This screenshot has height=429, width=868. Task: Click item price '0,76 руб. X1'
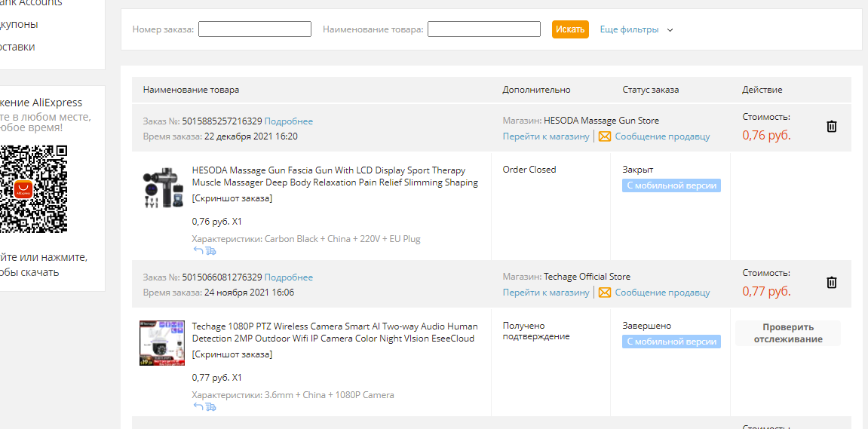[x=217, y=222]
